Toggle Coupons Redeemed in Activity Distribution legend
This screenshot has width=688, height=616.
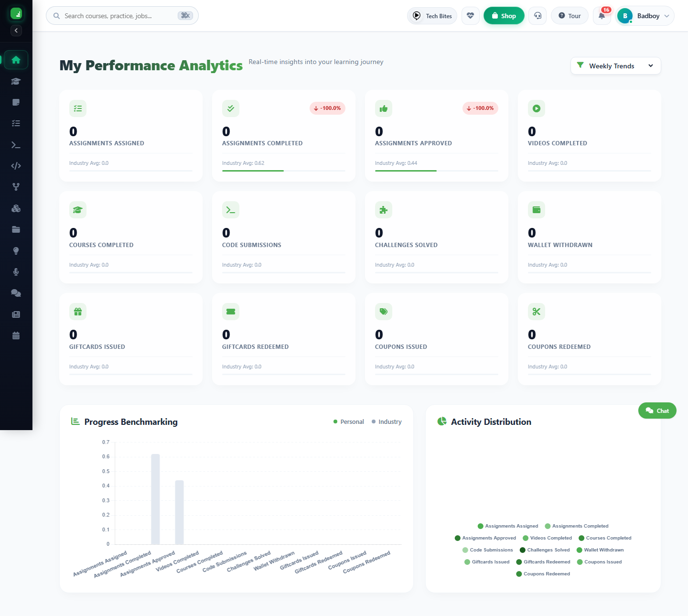543,574
